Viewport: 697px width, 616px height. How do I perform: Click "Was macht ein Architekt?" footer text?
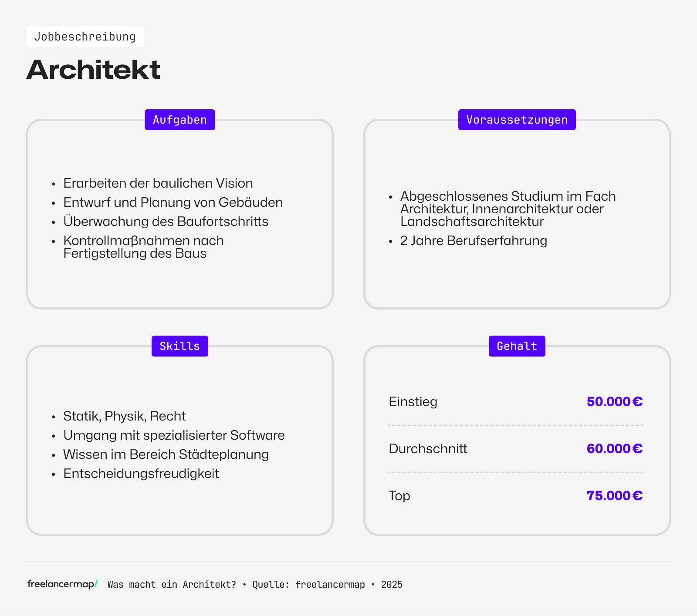[172, 585]
